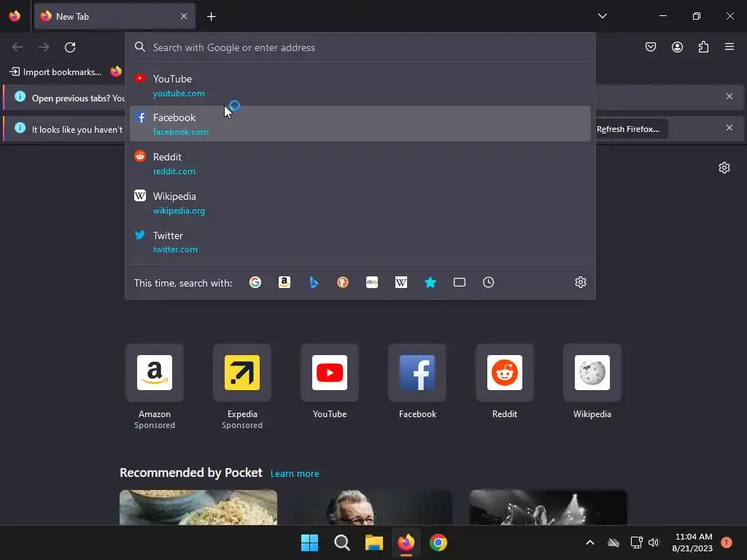Viewport: 747px width, 560px height.
Task: Open the Pocket story with food bowl image
Action: coord(198,507)
